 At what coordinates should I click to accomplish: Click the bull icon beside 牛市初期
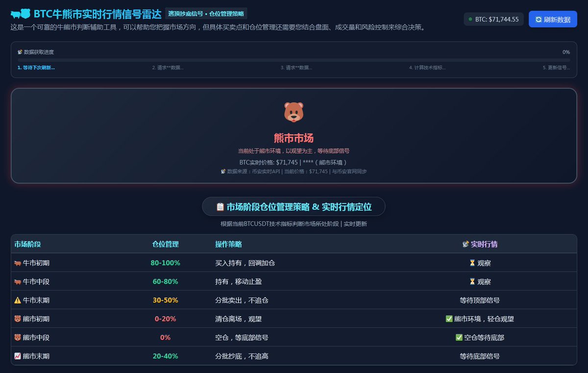(x=18, y=263)
